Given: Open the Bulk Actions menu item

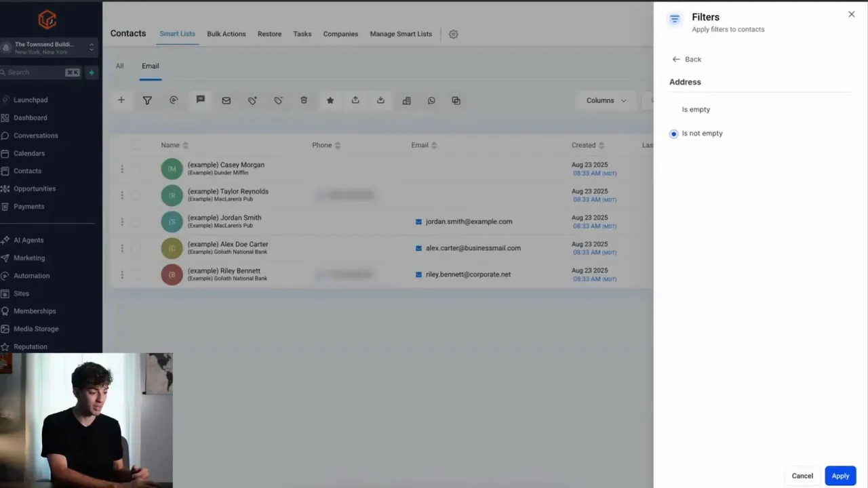Looking at the screenshot, I should tap(226, 33).
